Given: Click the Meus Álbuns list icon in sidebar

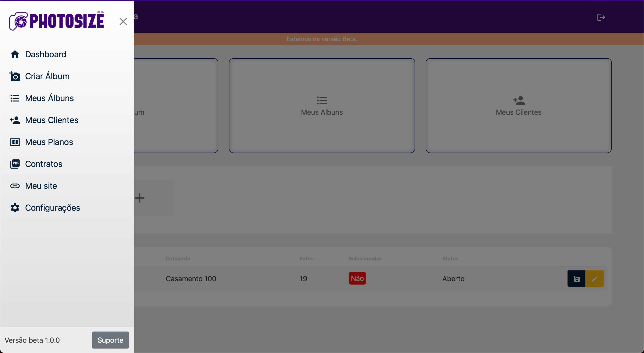Looking at the screenshot, I should [15, 98].
